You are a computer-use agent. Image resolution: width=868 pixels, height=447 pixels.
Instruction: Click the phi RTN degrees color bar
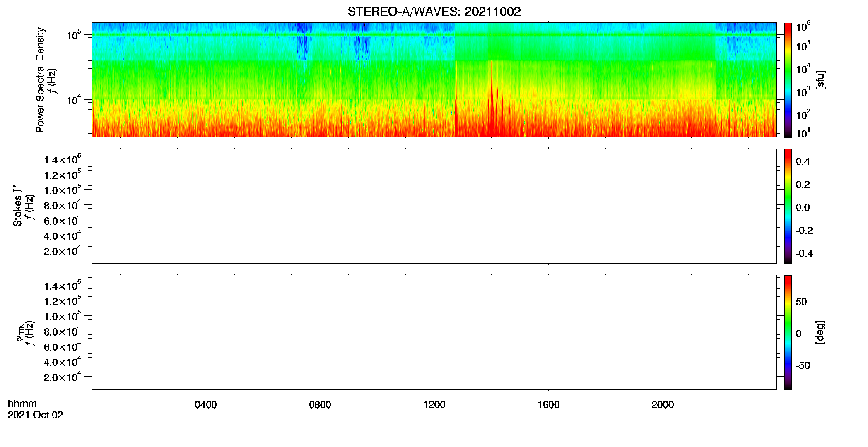point(788,332)
